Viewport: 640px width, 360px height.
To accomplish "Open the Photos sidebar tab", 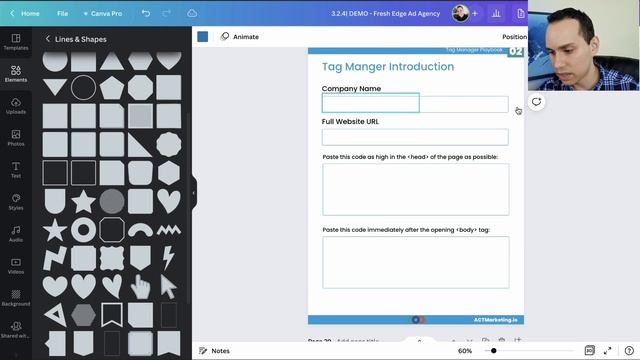I will [x=16, y=138].
